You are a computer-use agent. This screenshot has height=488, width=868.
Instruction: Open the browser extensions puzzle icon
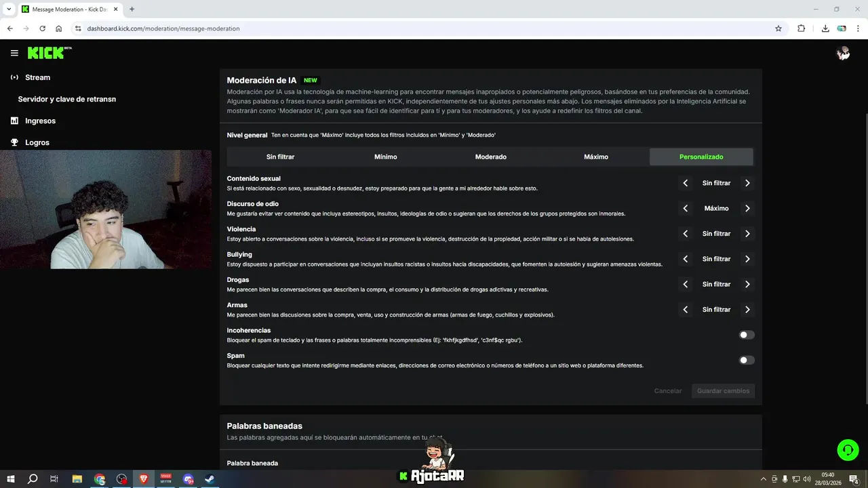(802, 28)
